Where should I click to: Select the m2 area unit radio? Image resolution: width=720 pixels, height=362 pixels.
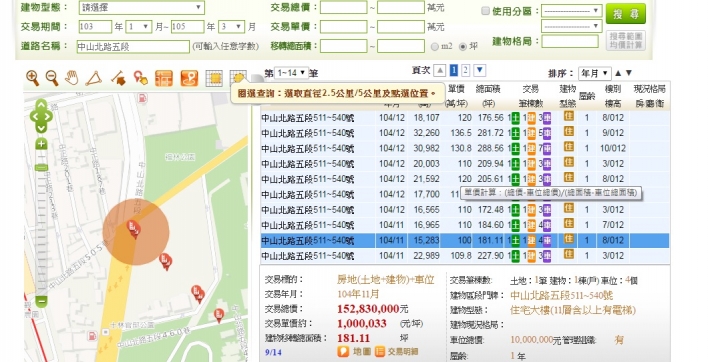(x=434, y=46)
